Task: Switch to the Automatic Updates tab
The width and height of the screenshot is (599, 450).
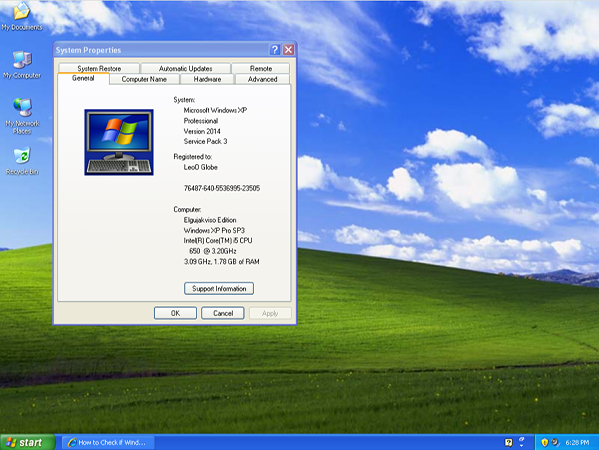Action: click(x=186, y=68)
